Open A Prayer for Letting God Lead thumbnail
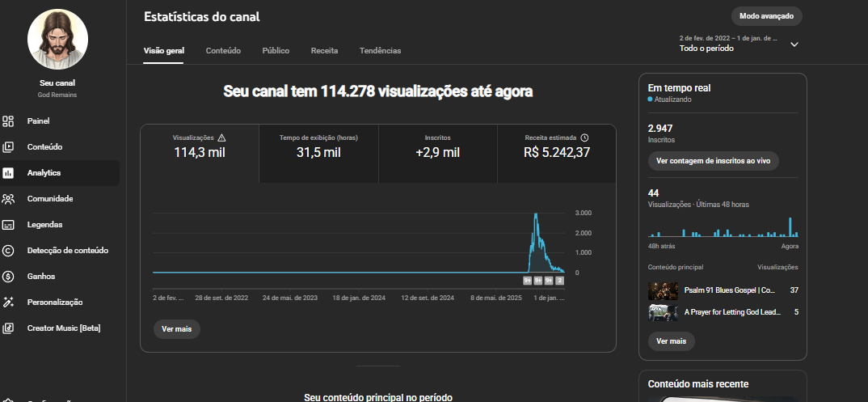This screenshot has height=402, width=868. [x=663, y=312]
